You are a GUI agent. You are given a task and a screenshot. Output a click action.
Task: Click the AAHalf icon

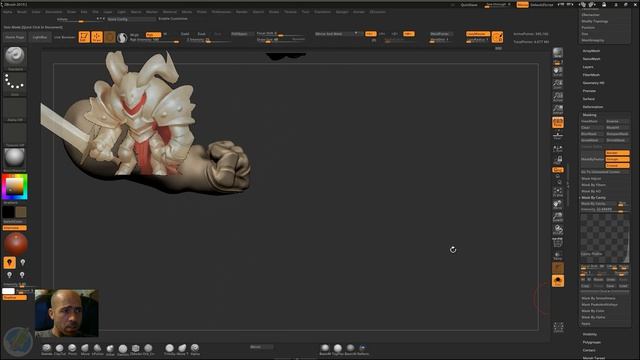[558, 109]
